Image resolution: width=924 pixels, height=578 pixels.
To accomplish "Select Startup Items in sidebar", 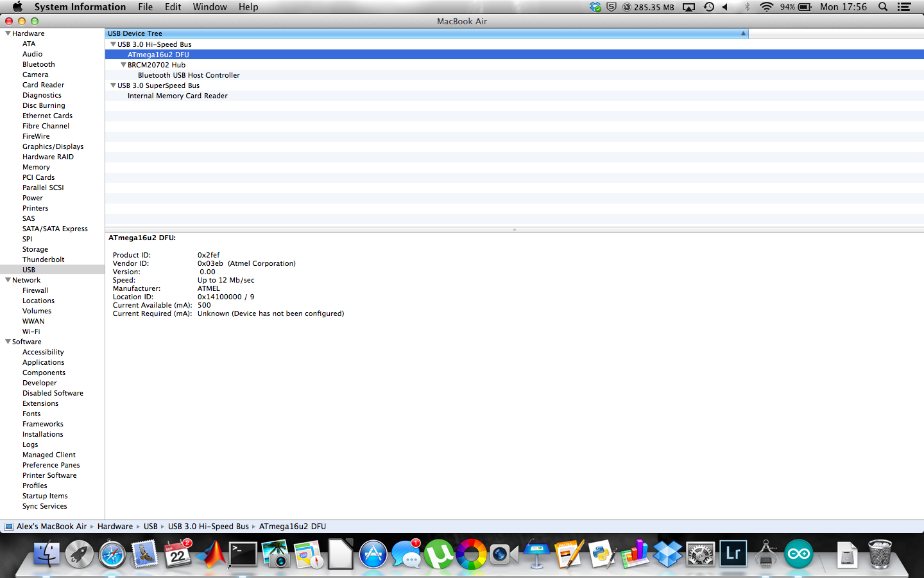I will coord(45,496).
